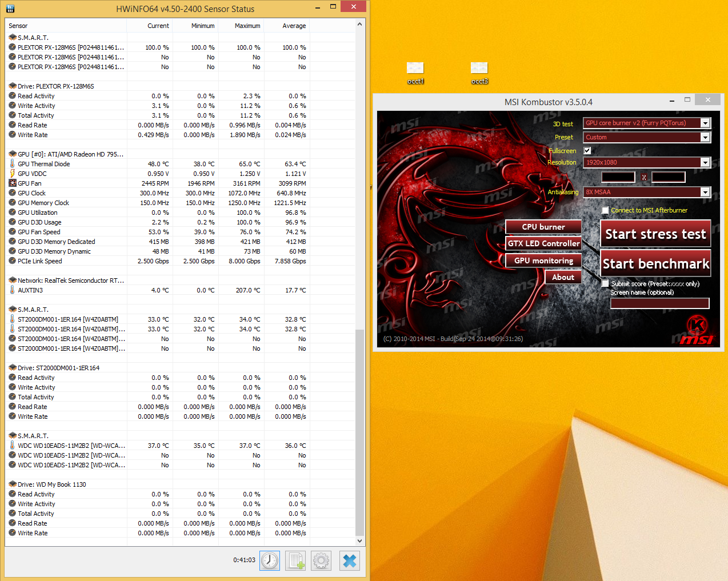Click the Drive: ST2000DM001-1ER164 group icon
This screenshot has width=728, height=581.
[12, 368]
